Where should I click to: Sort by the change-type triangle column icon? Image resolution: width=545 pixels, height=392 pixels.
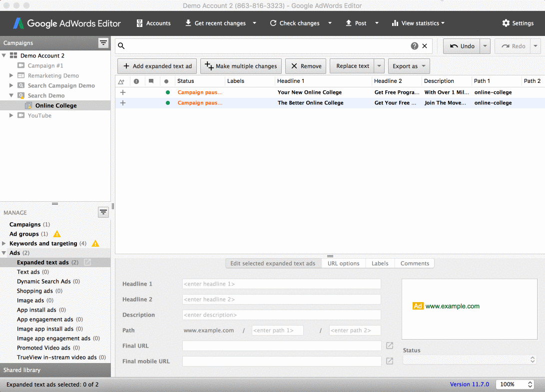coord(121,81)
